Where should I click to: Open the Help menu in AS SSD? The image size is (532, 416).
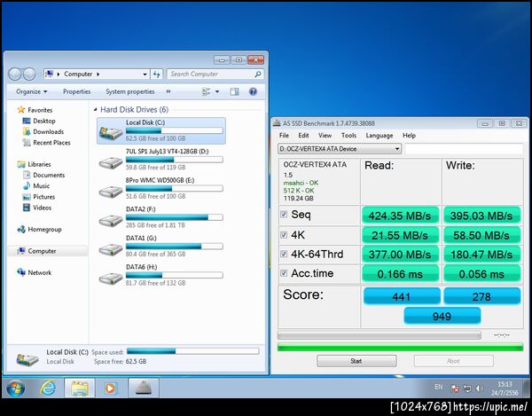click(409, 136)
